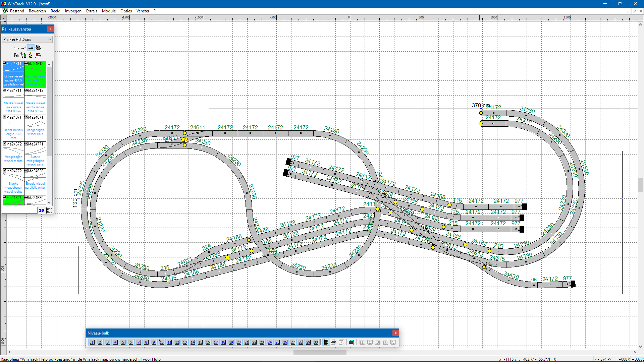Close the Niveau-balk toolbar

pyautogui.click(x=395, y=333)
